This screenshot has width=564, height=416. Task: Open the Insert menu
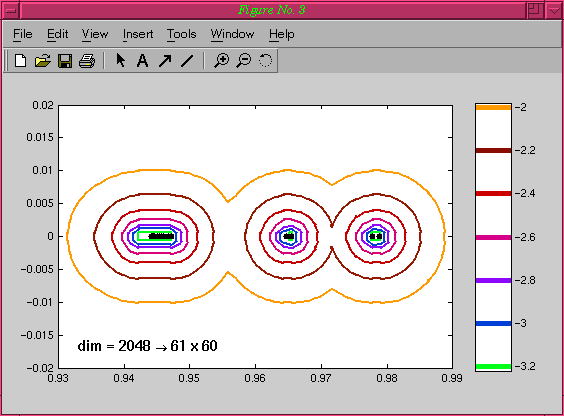point(138,34)
